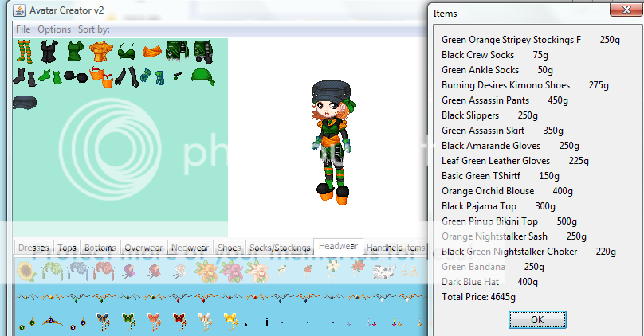This screenshot has height=336, width=644.
Task: Click the green bandana icon
Action: tap(203, 76)
